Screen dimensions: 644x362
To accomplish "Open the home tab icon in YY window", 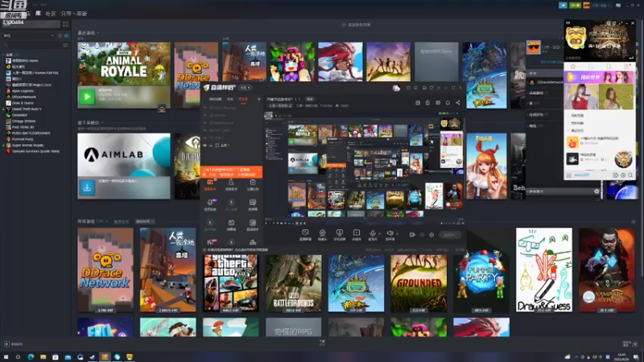I will pyautogui.click(x=573, y=67).
